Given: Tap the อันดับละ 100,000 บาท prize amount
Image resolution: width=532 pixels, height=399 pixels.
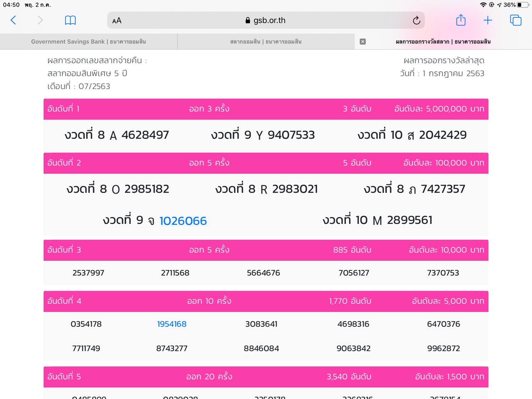Looking at the screenshot, I should click(444, 162).
